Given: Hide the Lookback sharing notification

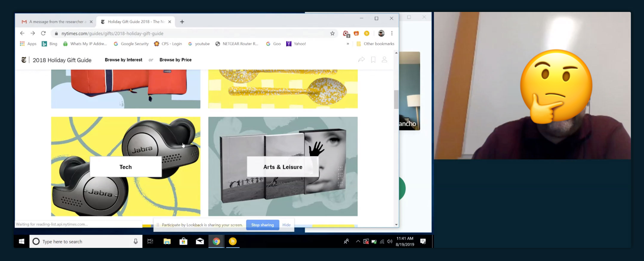Looking at the screenshot, I should 286,225.
